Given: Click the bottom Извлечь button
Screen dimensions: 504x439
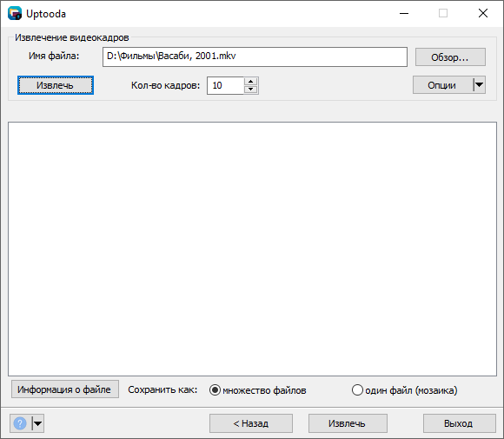Looking at the screenshot, I should tap(348, 423).
